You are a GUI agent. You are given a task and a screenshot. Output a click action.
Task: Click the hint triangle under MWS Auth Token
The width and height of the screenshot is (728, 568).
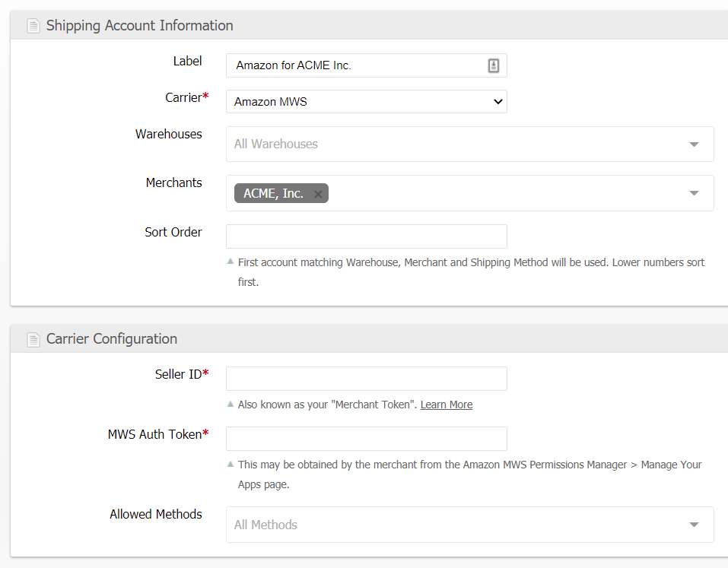pos(230,464)
